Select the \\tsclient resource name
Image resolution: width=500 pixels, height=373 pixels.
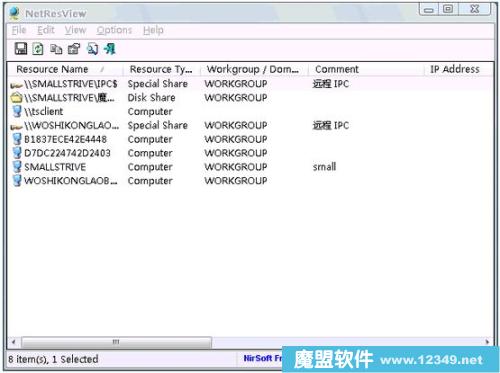[43, 111]
